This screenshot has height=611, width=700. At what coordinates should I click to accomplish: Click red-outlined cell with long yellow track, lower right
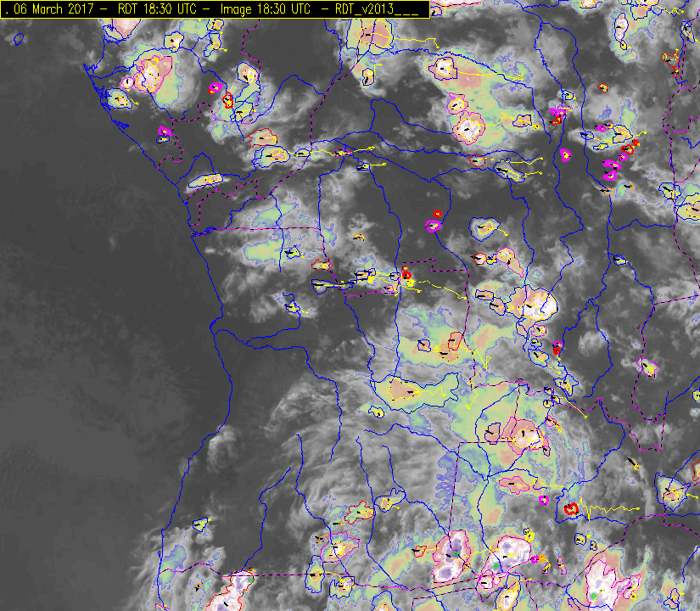pos(572,509)
